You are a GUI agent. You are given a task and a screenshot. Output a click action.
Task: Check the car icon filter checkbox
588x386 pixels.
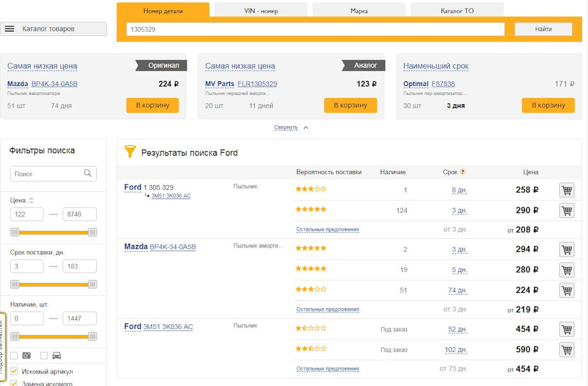pyautogui.click(x=43, y=355)
